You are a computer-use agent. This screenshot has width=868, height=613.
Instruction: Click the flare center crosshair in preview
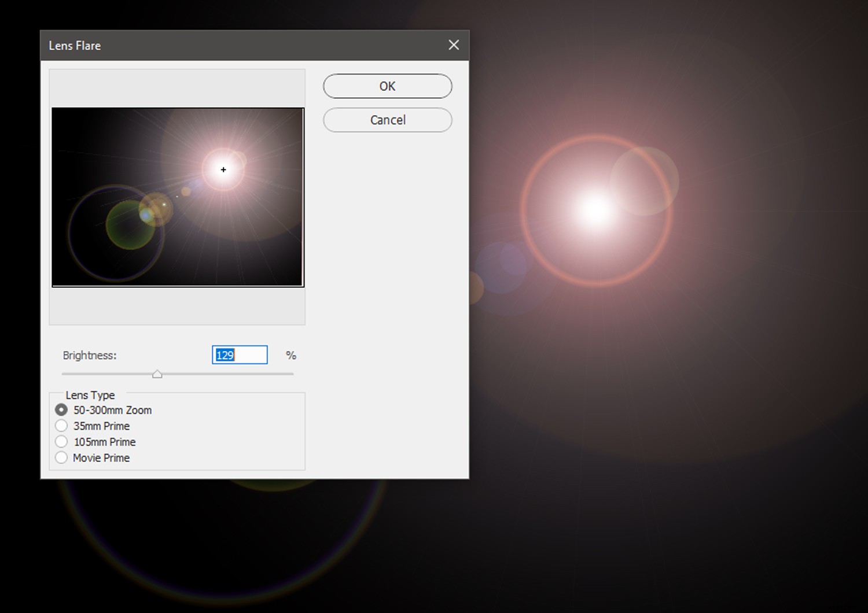[223, 169]
